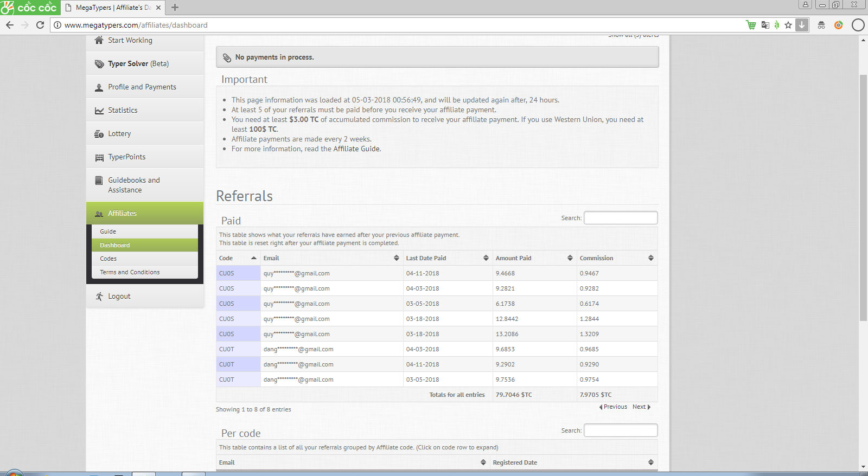
Task: Sort the table by Amount Paid
Action: tap(533, 258)
